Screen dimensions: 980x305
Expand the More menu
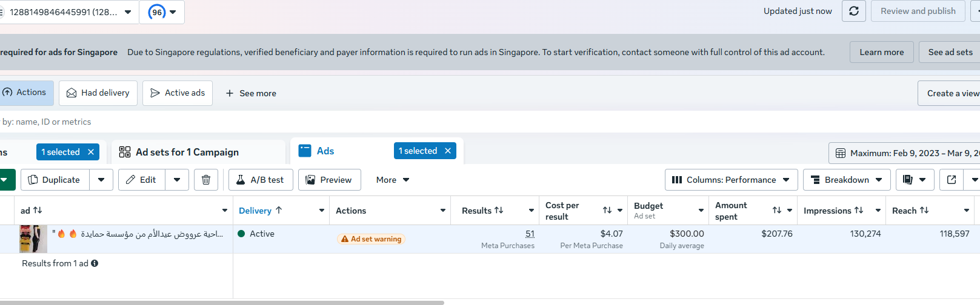(x=393, y=180)
